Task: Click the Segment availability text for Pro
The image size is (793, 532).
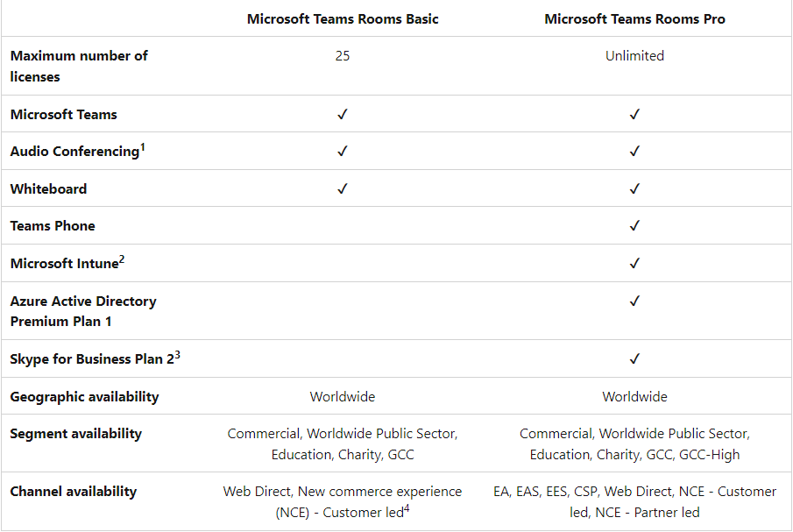Action: tap(634, 444)
